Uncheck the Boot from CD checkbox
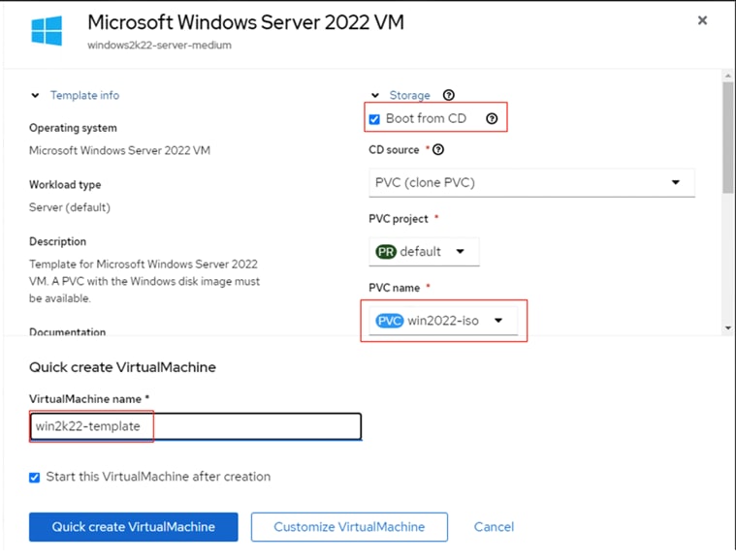The width and height of the screenshot is (736, 560). pyautogui.click(x=374, y=119)
